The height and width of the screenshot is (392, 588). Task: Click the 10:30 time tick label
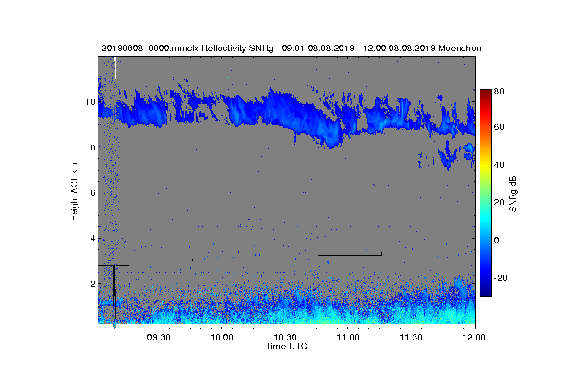[x=285, y=338]
